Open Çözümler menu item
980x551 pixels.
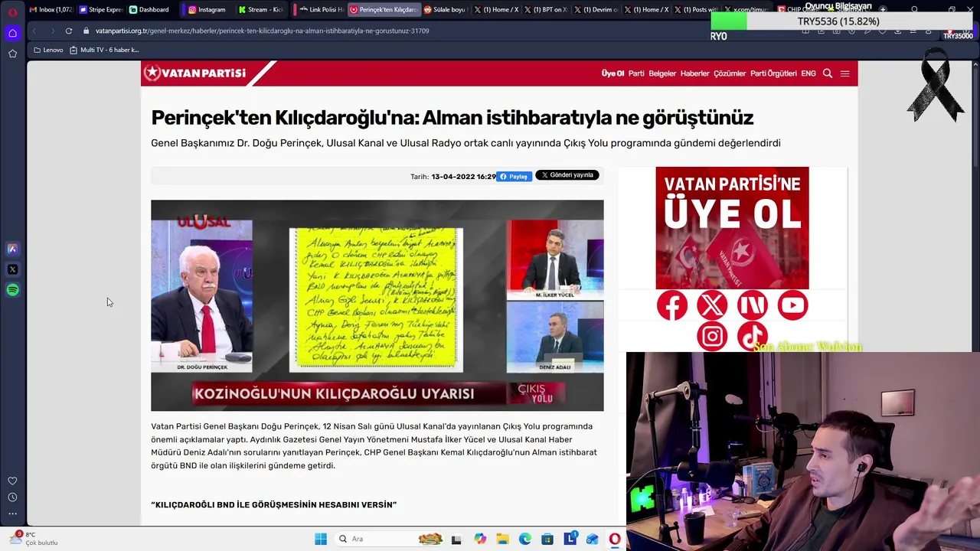[730, 73]
